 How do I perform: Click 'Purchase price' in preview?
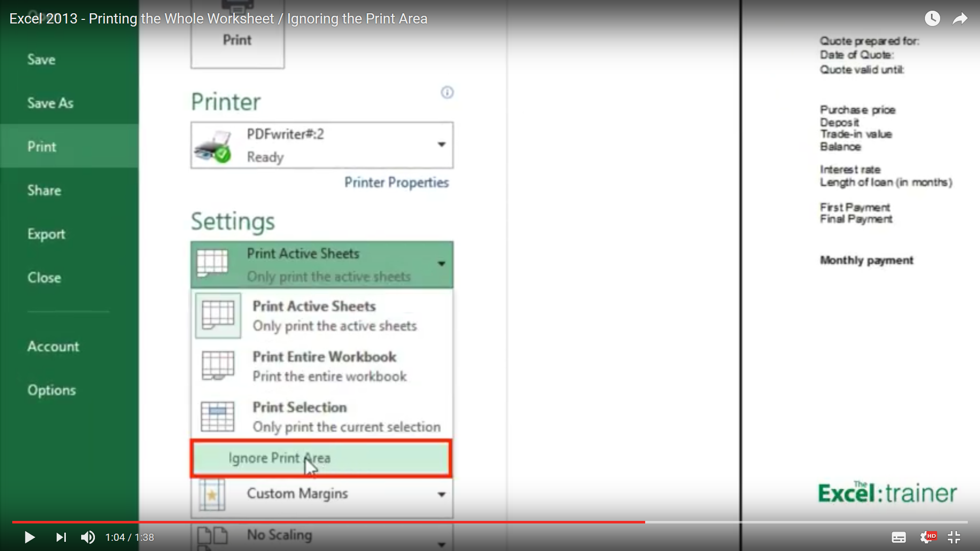point(857,110)
